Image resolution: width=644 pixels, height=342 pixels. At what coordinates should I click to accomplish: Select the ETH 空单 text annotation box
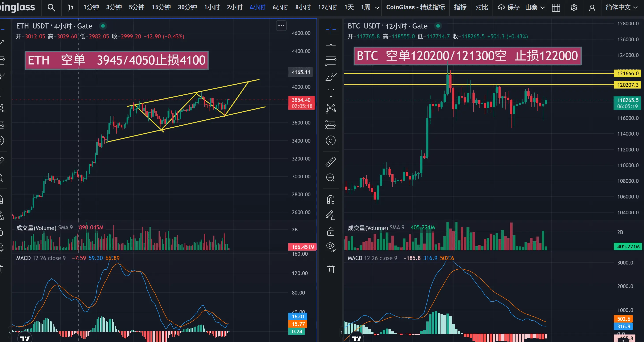116,60
